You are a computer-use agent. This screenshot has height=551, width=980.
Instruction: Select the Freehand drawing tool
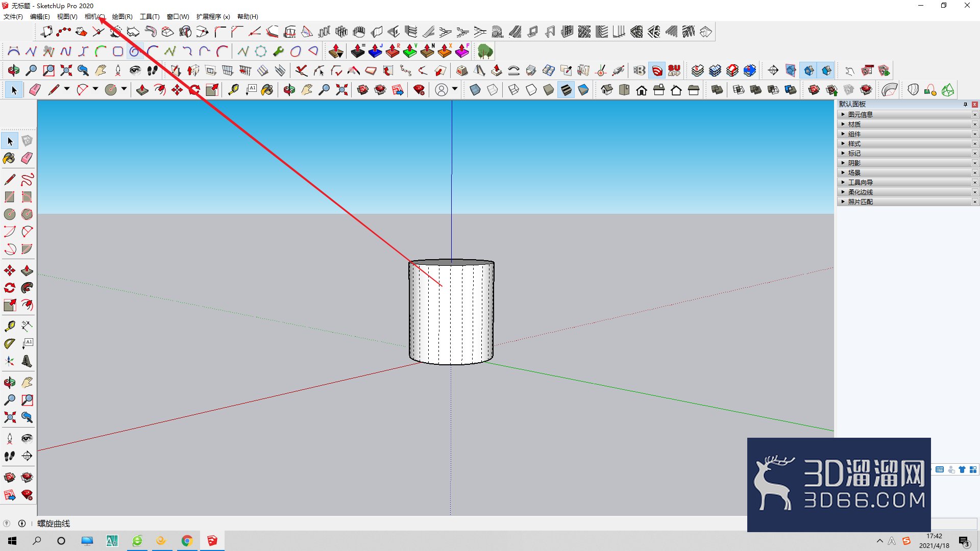click(x=27, y=180)
